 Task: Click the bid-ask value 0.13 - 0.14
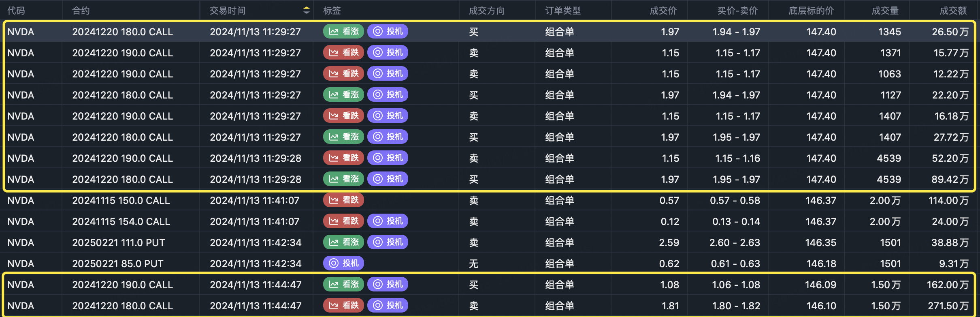click(x=736, y=221)
